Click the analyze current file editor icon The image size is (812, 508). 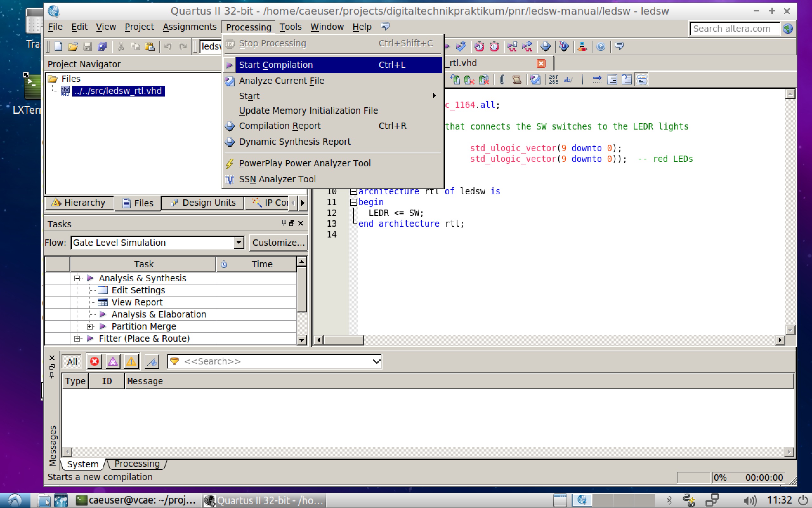pyautogui.click(x=535, y=80)
